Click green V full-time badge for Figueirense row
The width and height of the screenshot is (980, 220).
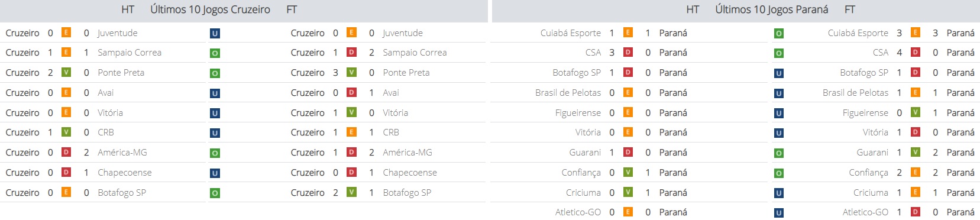[916, 112]
